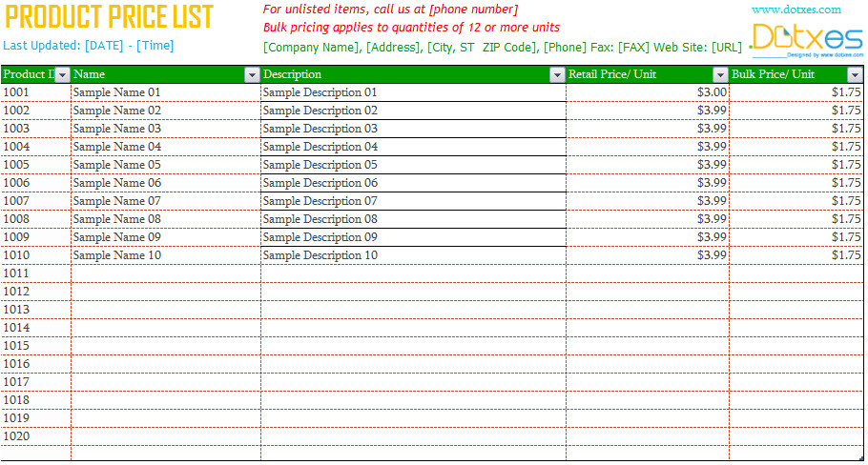Select cell Sample Description 09
This screenshot has height=465, width=868.
pos(413,237)
